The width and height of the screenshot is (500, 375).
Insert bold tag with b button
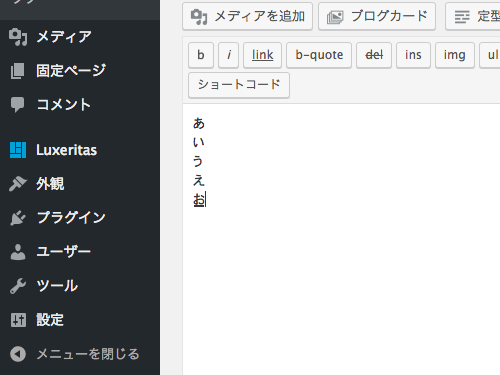(201, 55)
